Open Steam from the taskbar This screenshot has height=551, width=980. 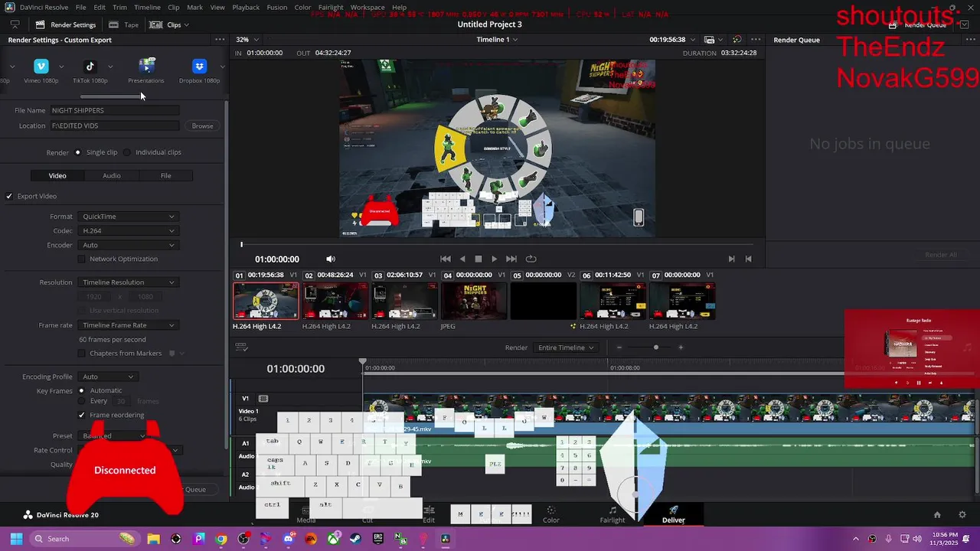356,539
